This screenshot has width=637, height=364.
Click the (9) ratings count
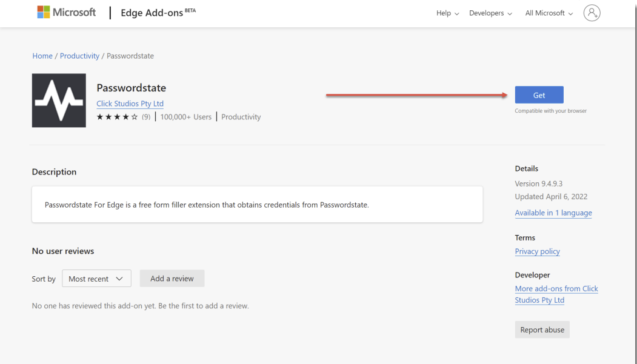[146, 117]
